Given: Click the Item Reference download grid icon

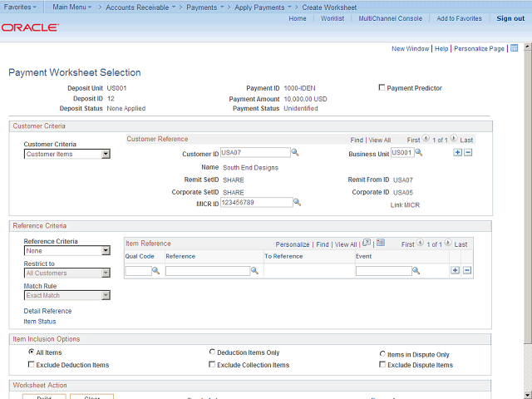Looking at the screenshot, I should (x=380, y=244).
